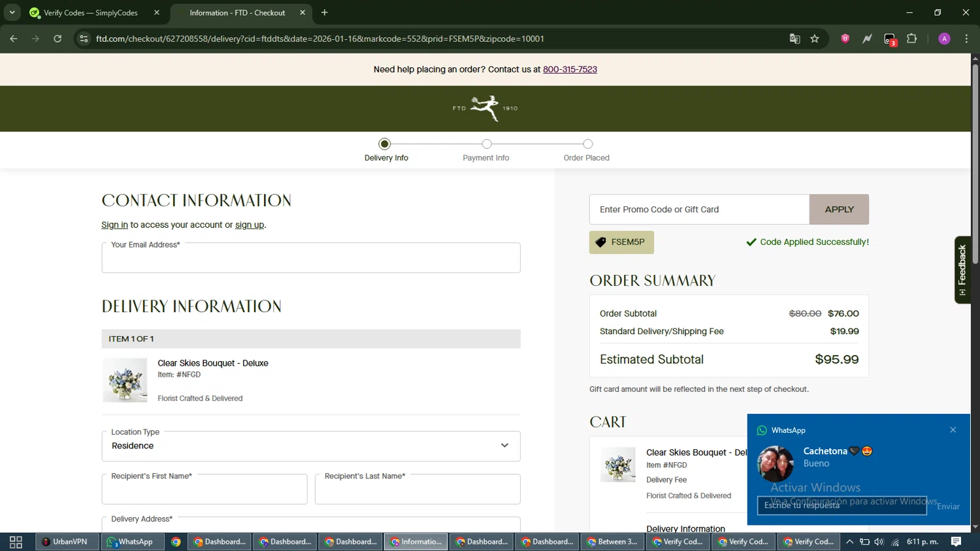Open the Windows notification center
980x551 pixels.
click(x=956, y=542)
